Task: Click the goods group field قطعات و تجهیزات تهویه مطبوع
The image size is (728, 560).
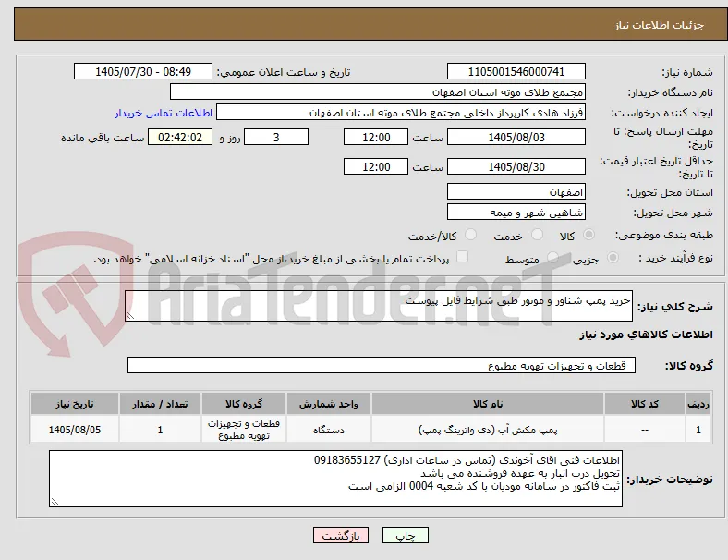Action: [382, 365]
